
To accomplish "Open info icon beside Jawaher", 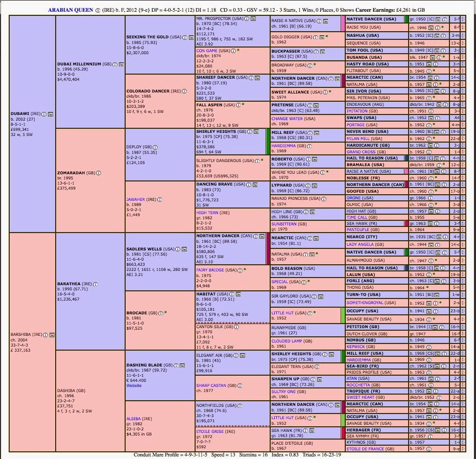I will (x=160, y=199).
